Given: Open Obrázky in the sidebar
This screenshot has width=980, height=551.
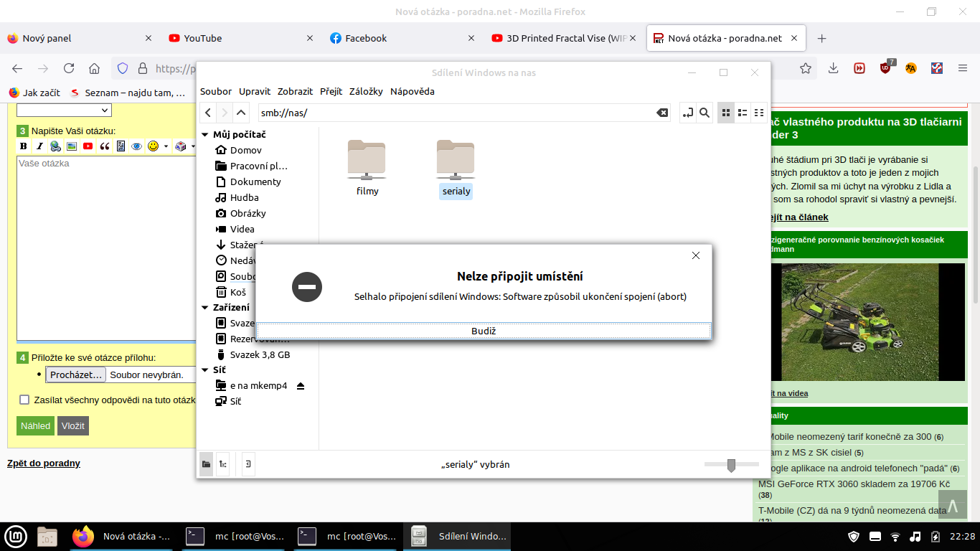Looking at the screenshot, I should (248, 213).
